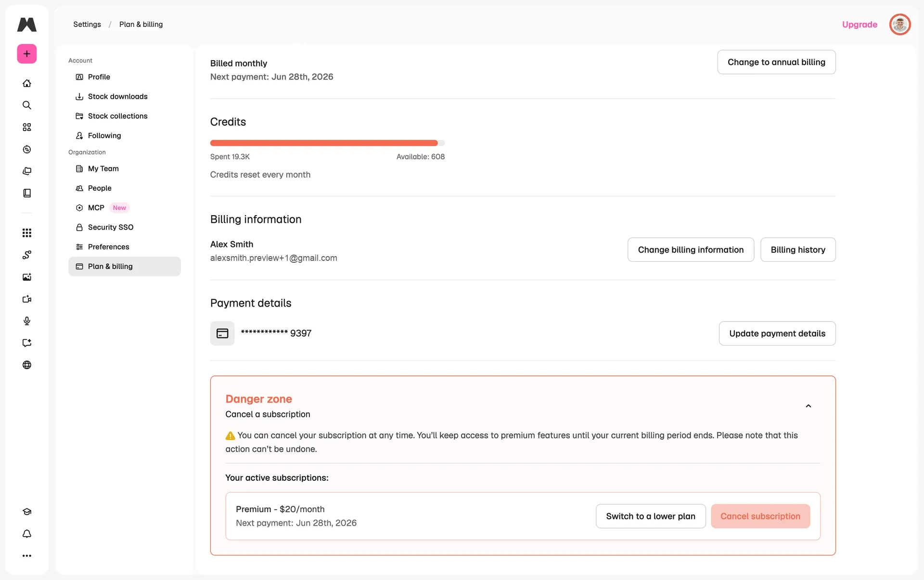Click Update payment details button
The width and height of the screenshot is (924, 580).
(777, 333)
